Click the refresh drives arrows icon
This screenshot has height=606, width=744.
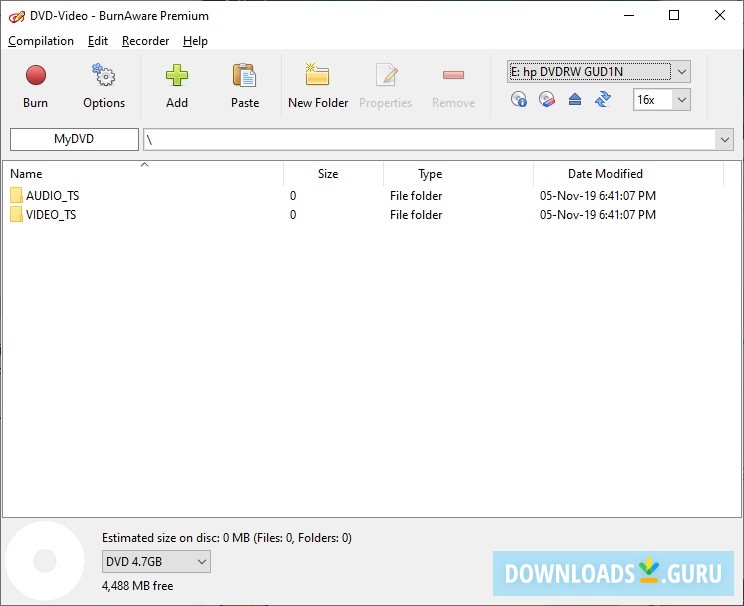tap(603, 100)
